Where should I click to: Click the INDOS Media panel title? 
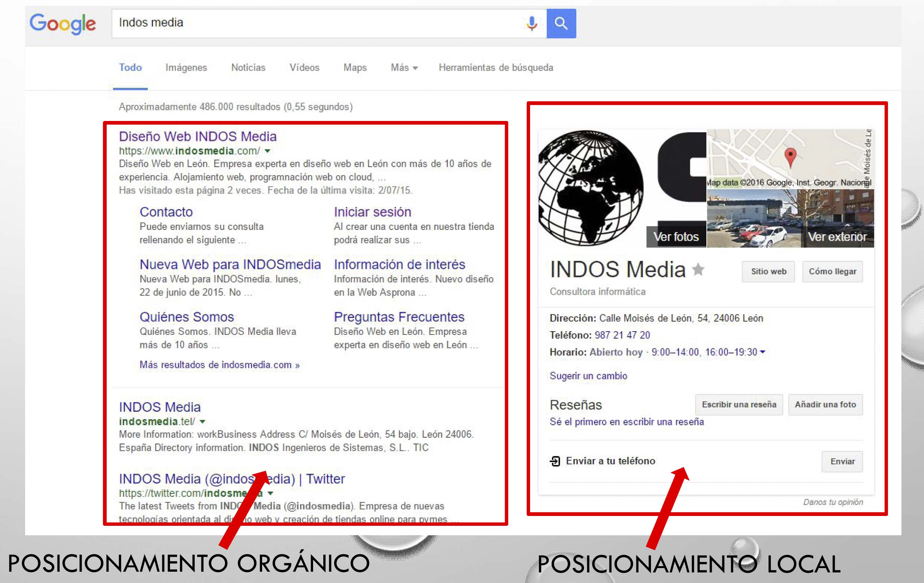click(617, 269)
